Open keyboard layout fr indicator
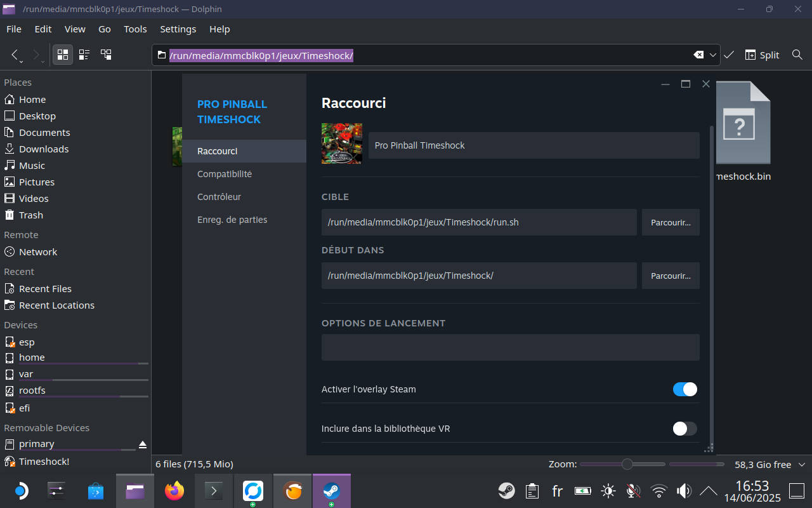The height and width of the screenshot is (508, 812). pyautogui.click(x=557, y=491)
